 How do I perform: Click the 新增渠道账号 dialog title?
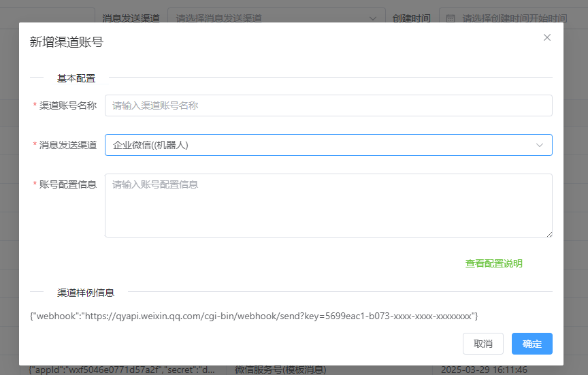(x=67, y=42)
